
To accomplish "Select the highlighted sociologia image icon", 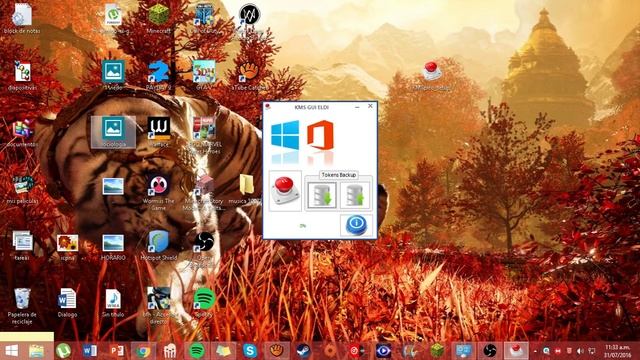I will coord(113,132).
